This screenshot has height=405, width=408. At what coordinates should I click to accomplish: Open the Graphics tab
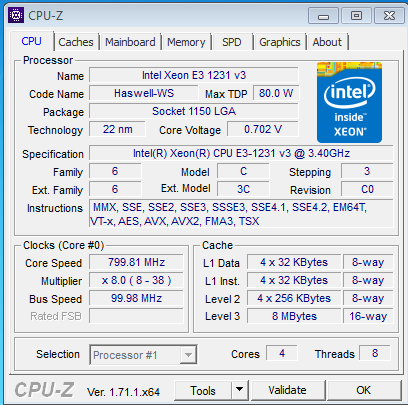click(x=280, y=42)
